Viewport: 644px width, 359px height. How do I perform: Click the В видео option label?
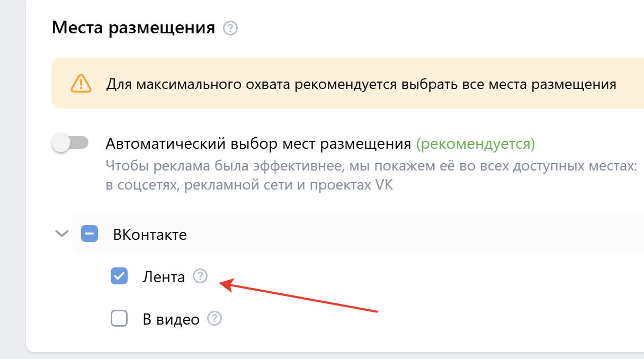click(x=171, y=319)
